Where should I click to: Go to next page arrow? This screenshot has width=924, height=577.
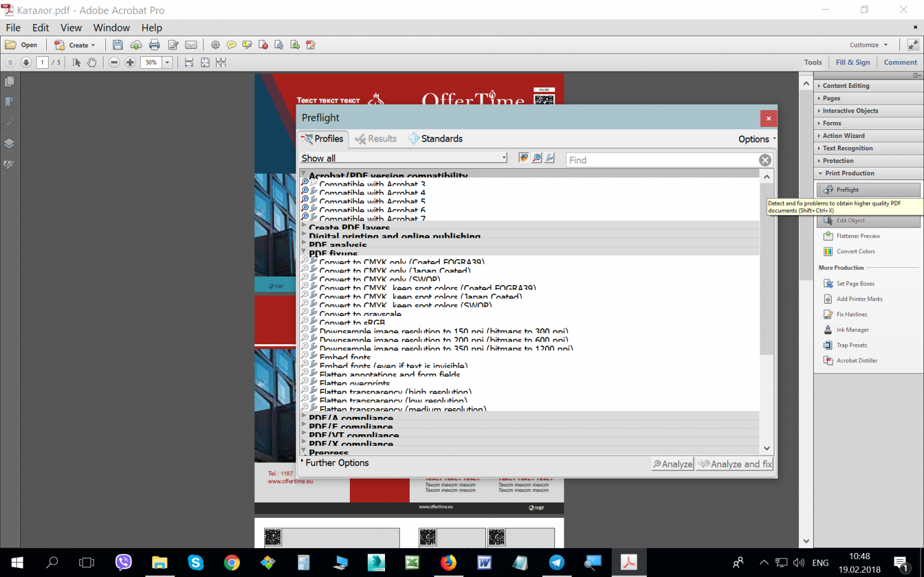click(26, 62)
